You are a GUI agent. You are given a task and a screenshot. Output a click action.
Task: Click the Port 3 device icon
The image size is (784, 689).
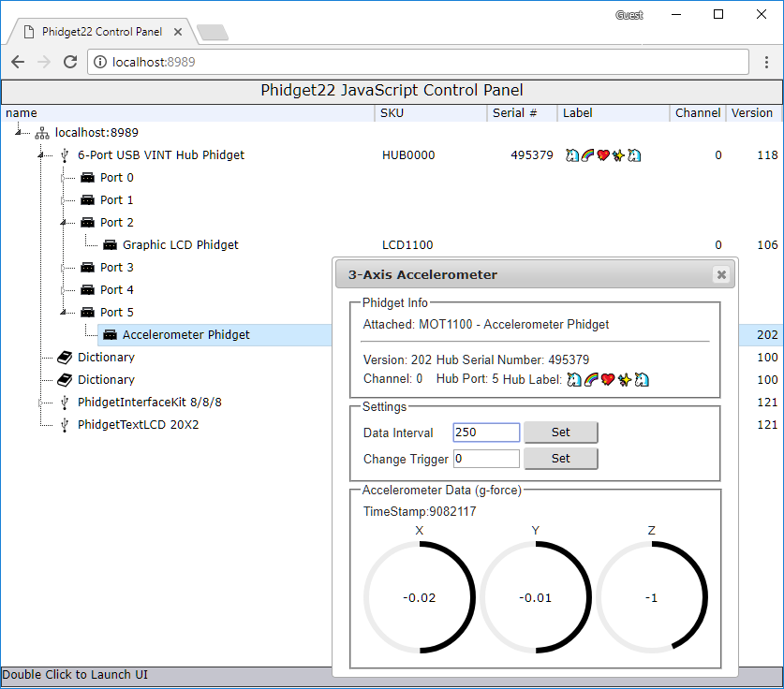pos(87,268)
